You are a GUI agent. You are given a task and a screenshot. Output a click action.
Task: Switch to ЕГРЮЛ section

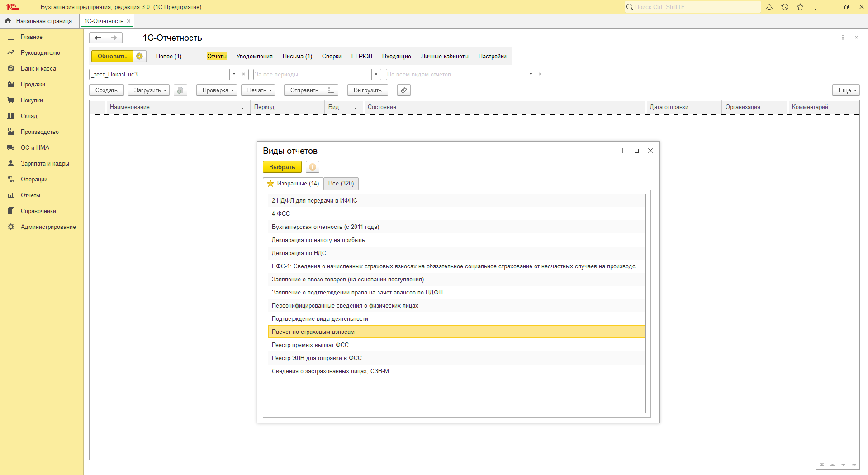coord(362,56)
